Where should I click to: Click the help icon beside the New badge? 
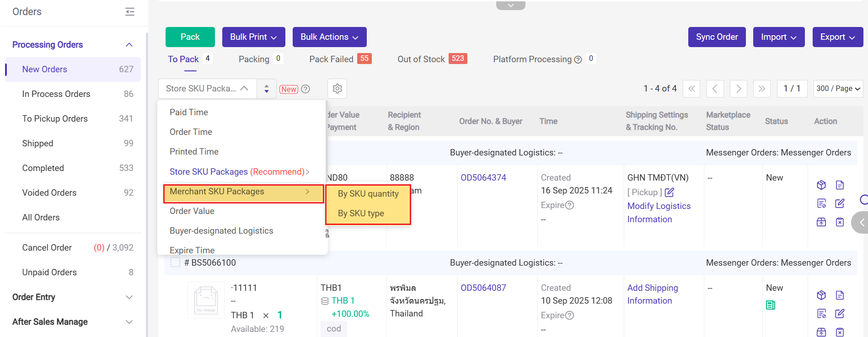click(305, 89)
